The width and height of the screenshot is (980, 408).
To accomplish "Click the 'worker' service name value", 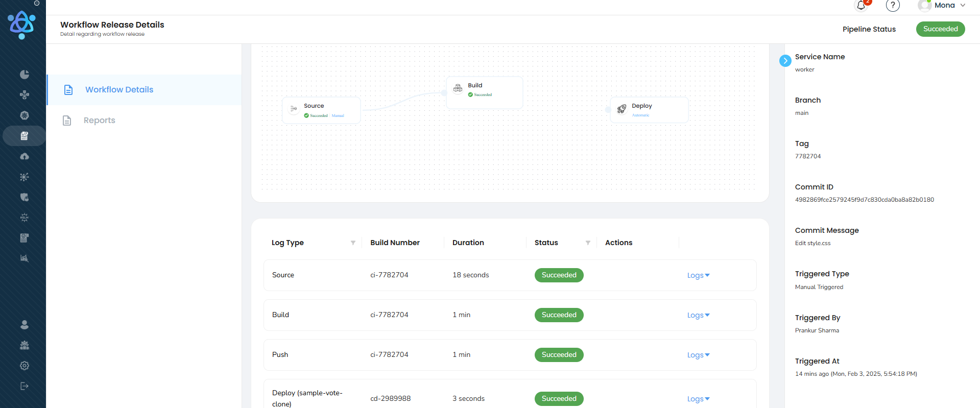I will [804, 69].
